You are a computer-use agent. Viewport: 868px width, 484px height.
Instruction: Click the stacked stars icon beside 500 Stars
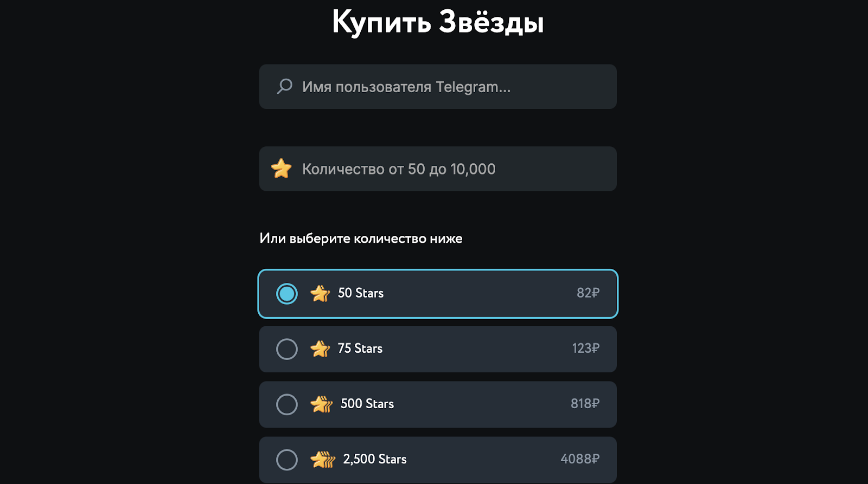click(x=322, y=404)
